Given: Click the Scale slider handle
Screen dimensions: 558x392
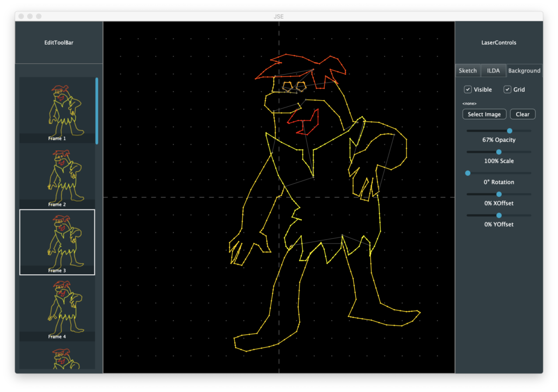Looking at the screenshot, I should pyautogui.click(x=499, y=152).
